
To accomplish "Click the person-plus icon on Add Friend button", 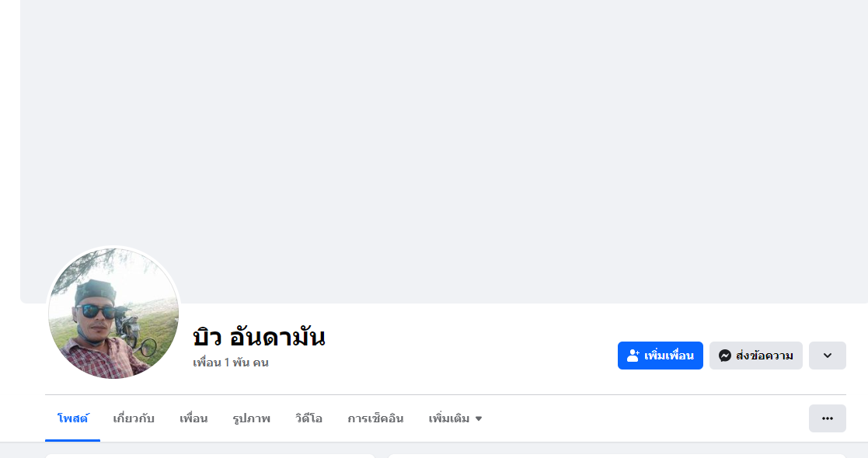I will (x=633, y=356).
